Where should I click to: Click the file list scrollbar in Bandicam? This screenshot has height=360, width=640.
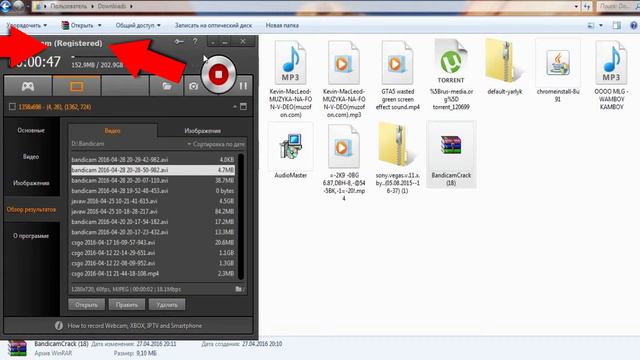point(241,216)
